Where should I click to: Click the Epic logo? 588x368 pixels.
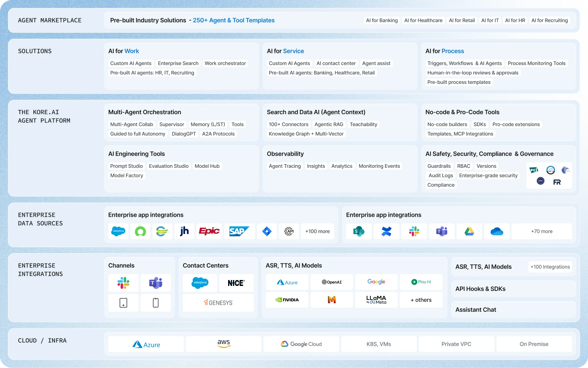pos(209,231)
